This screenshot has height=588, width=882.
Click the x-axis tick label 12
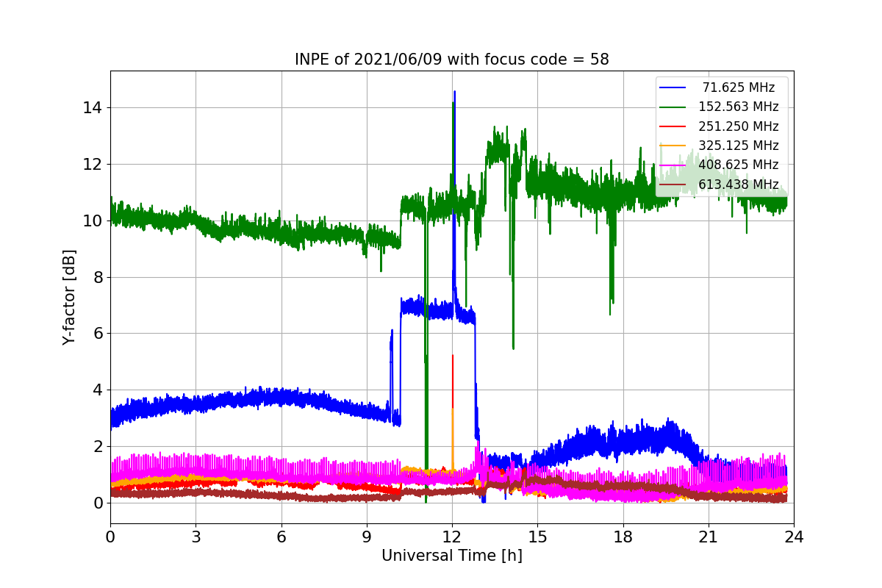point(452,537)
